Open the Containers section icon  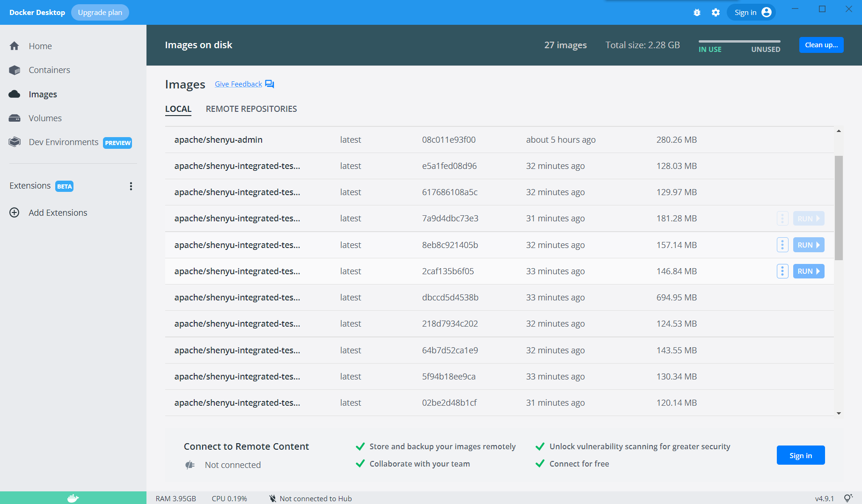tap(15, 70)
